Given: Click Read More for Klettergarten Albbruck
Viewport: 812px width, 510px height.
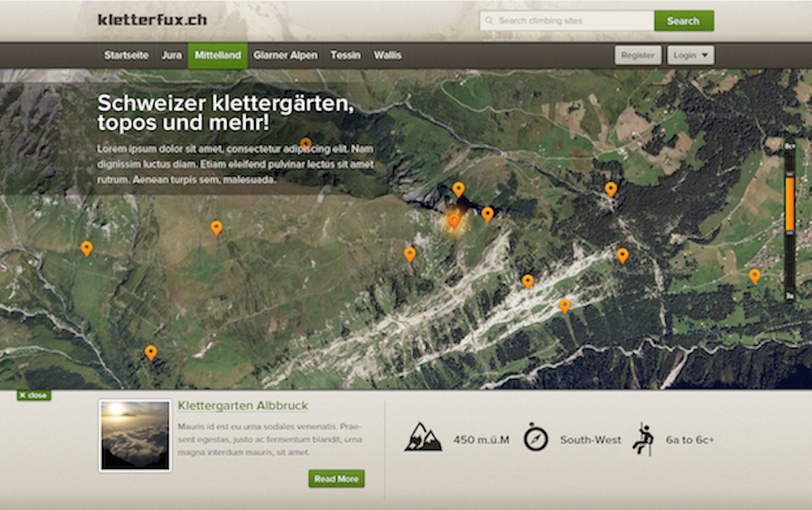Looking at the screenshot, I should [336, 479].
